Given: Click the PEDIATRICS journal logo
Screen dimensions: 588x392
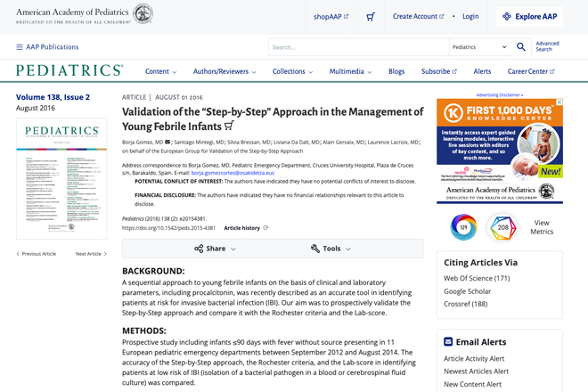Looking at the screenshot, I should (x=69, y=70).
